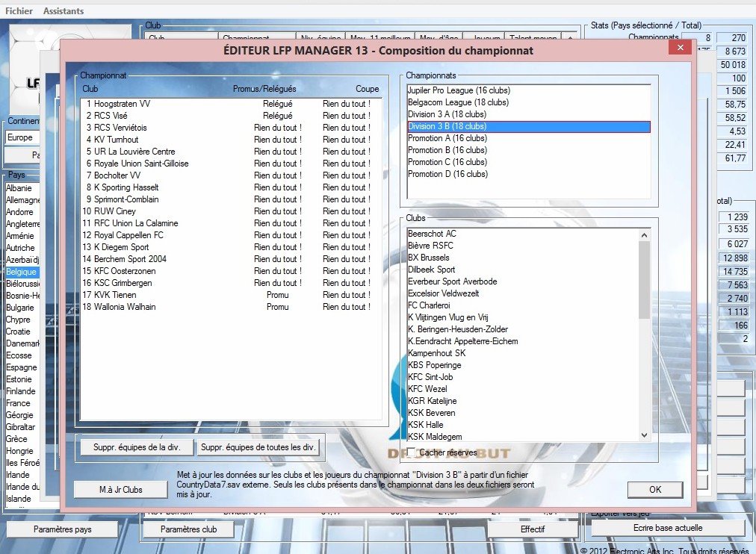Select KSK Beveren in Clubs list
The height and width of the screenshot is (554, 756).
(523, 413)
